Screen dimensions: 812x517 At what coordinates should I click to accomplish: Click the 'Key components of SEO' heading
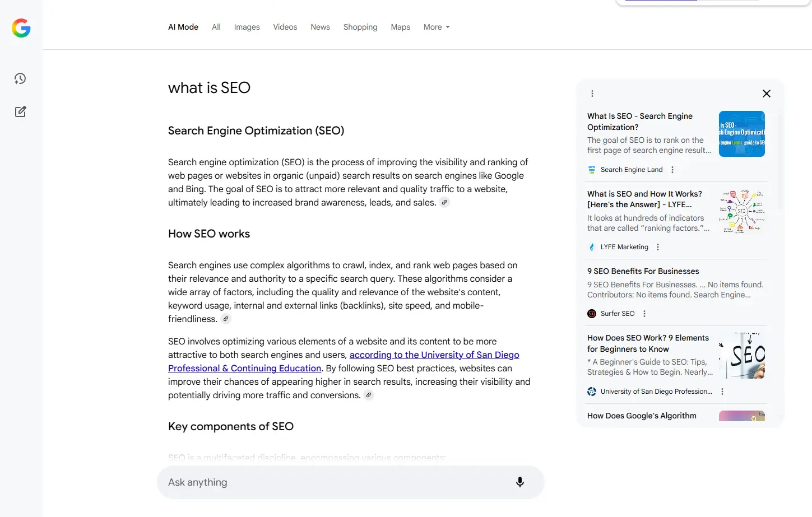[231, 426]
